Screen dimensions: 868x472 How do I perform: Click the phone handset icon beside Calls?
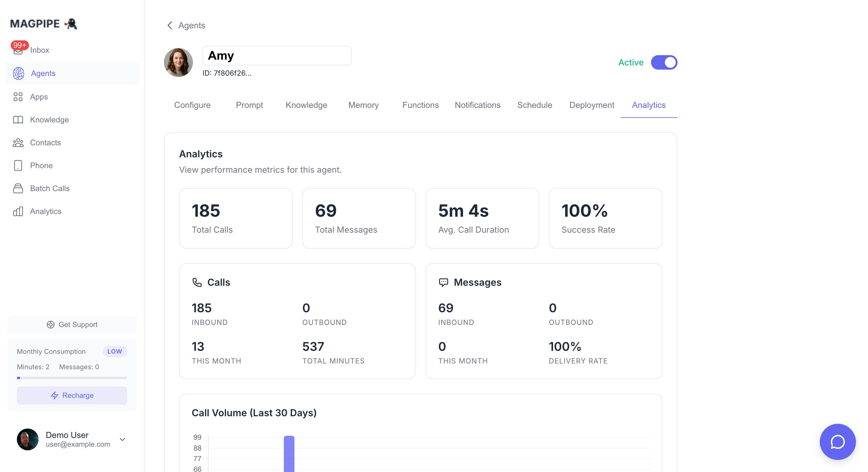(x=197, y=282)
